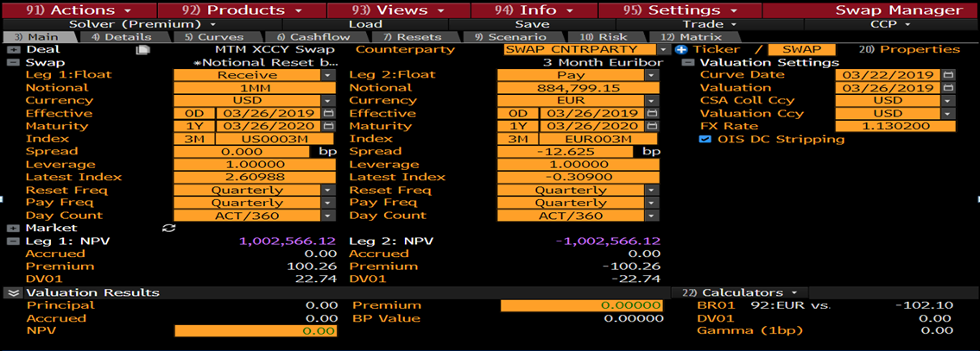
Task: Uncheck OIS DC Stripping checkbox
Action: [703, 139]
